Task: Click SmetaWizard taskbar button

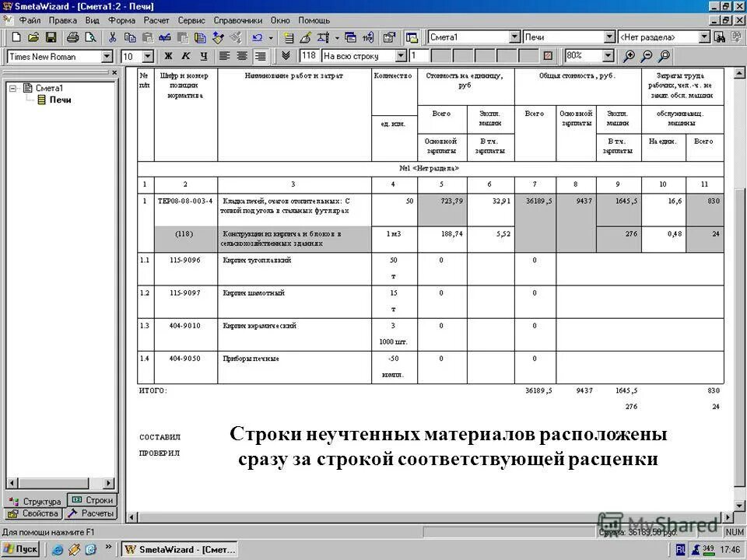Action: (180, 550)
